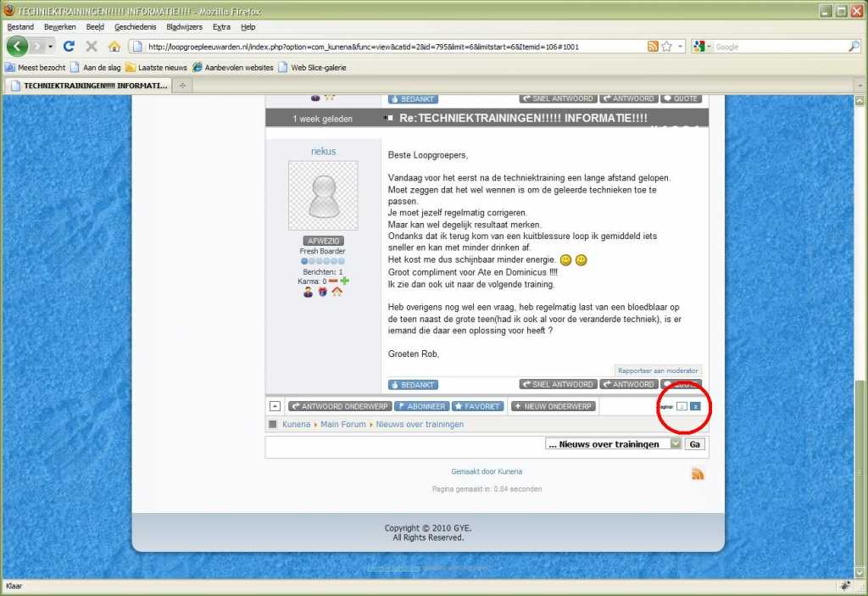Bookmark this page with the star icon
This screenshot has width=868, height=596.
[667, 47]
